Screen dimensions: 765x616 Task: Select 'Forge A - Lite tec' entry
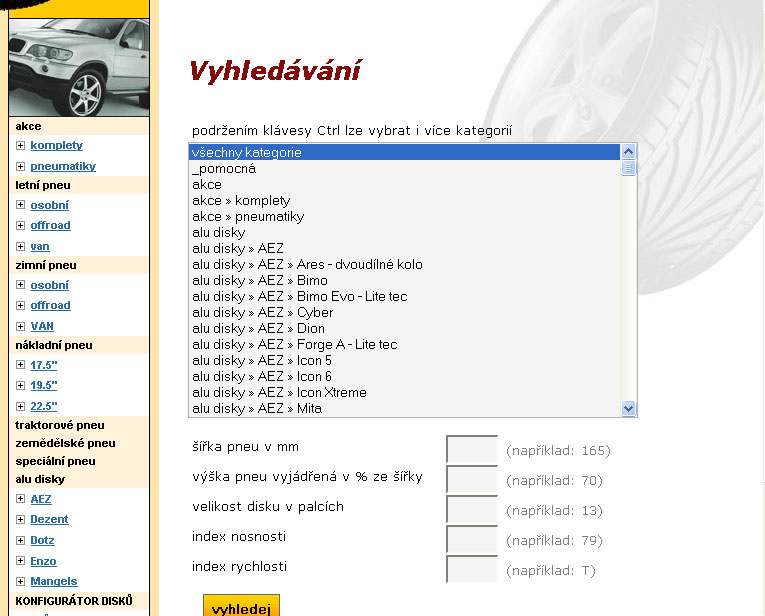click(x=404, y=344)
